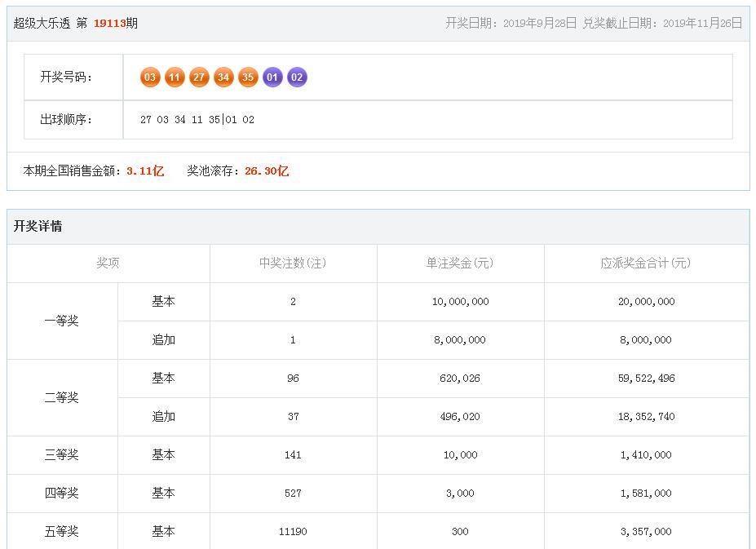Click the 出球顺序 label
The height and width of the screenshot is (549, 756).
click(66, 119)
